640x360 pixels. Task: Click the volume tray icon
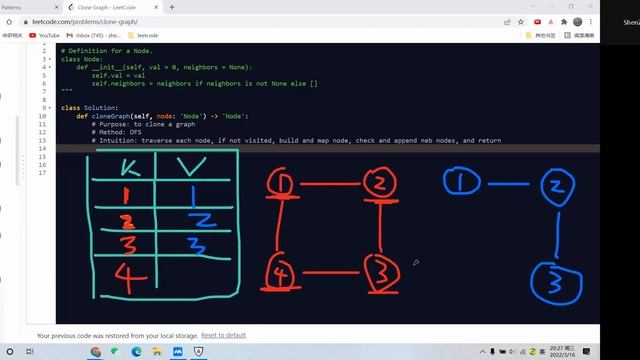512,351
